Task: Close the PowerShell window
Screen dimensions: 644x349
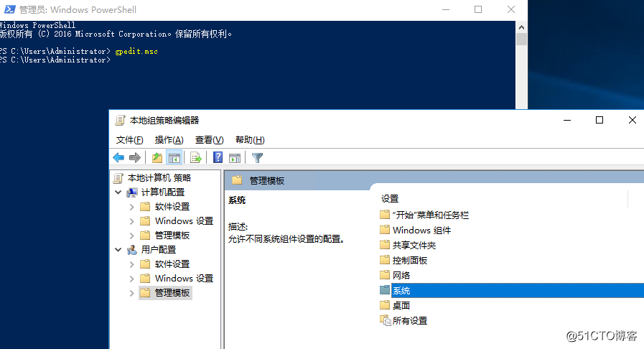Action: click(x=511, y=9)
